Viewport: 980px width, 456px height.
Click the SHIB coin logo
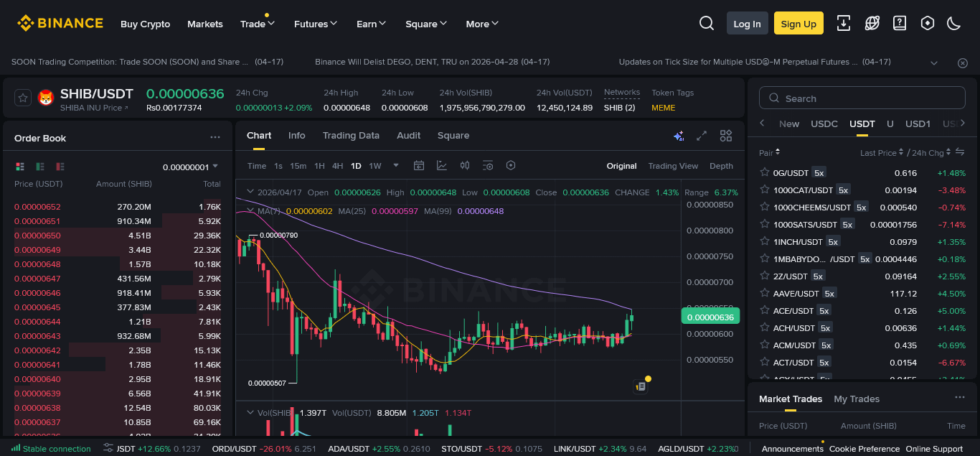pos(46,98)
